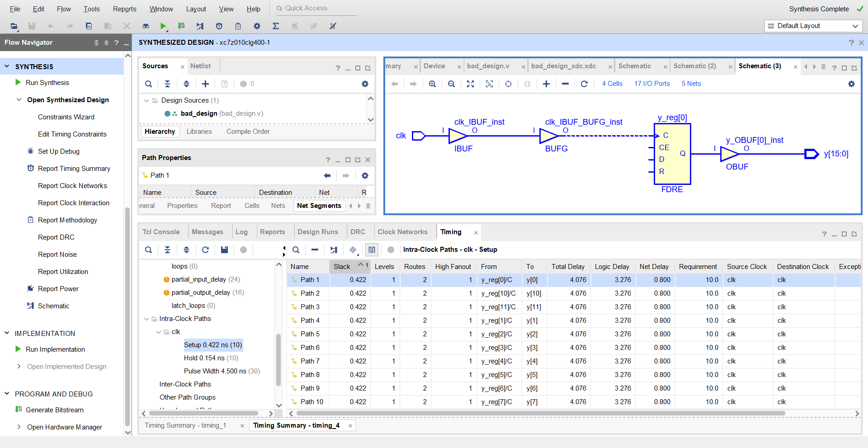This screenshot has width=868, height=448.
Task: Click the main toolbar settings gear icon
Action: click(257, 26)
